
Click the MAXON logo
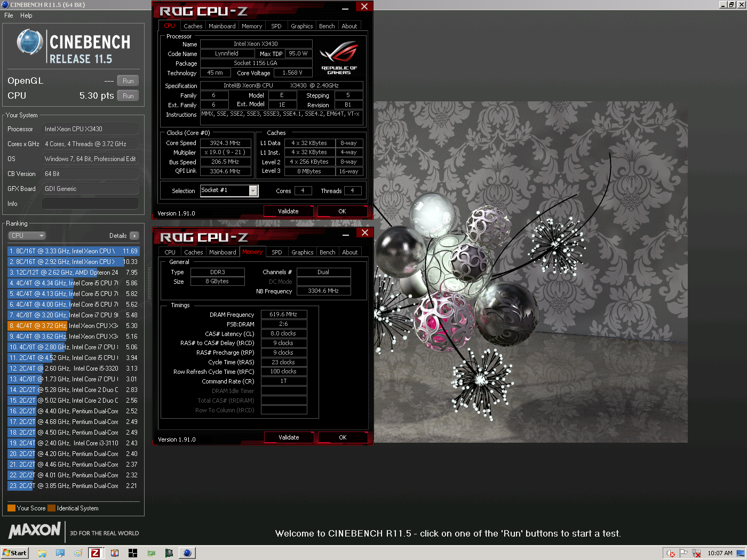tap(35, 530)
